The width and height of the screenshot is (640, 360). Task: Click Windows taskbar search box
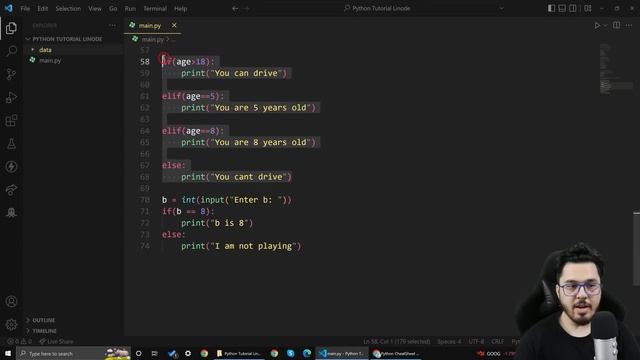tap(73, 353)
